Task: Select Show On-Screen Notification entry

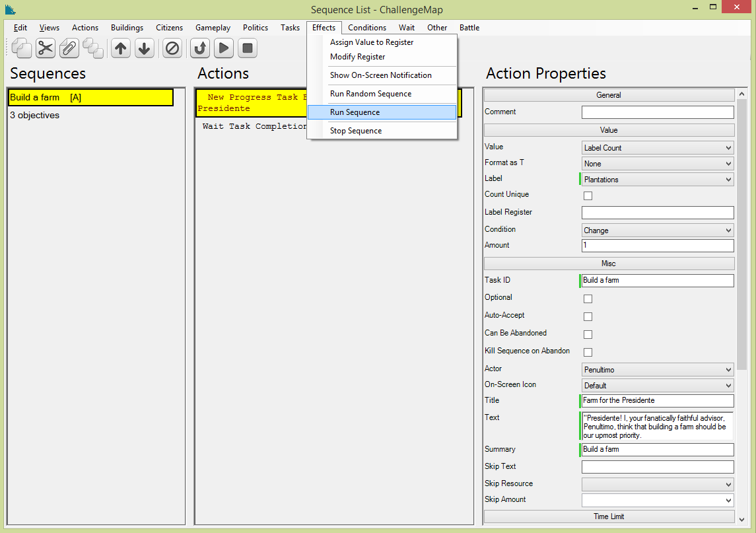Action: pos(381,75)
